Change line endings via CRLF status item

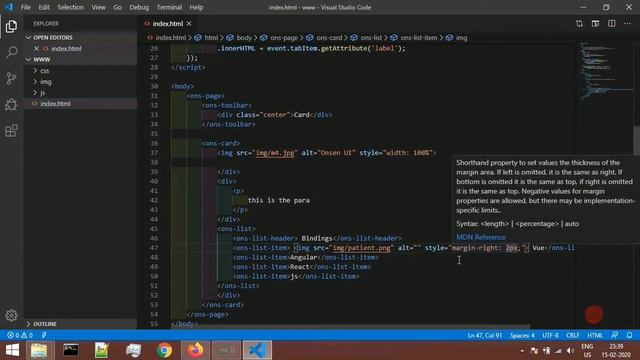(x=573, y=336)
